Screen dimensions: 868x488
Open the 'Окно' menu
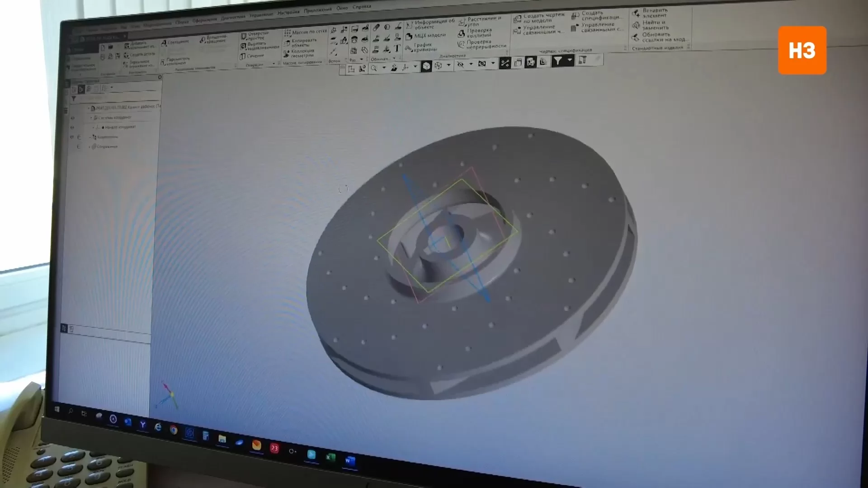(x=342, y=8)
